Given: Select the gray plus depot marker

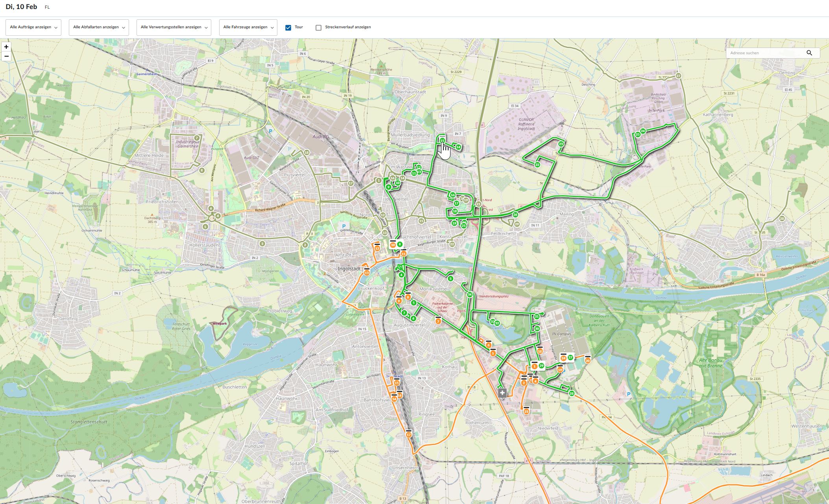Looking at the screenshot, I should pos(502,393).
